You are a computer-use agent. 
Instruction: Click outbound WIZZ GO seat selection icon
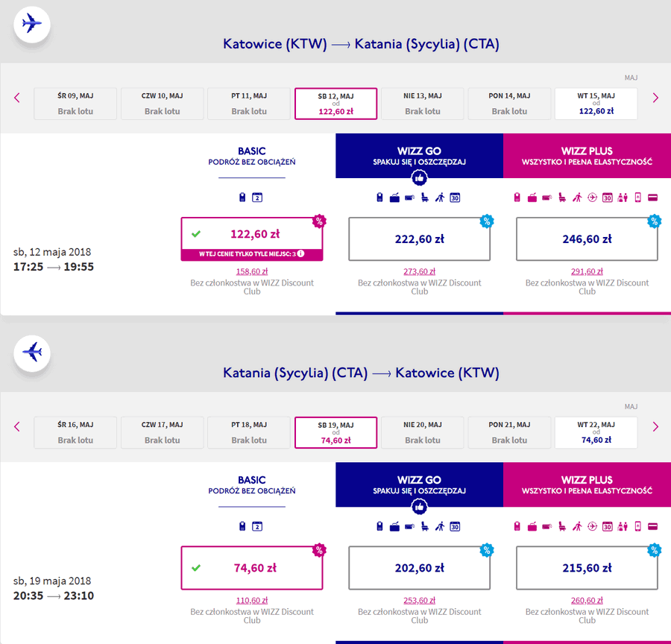pos(424,198)
